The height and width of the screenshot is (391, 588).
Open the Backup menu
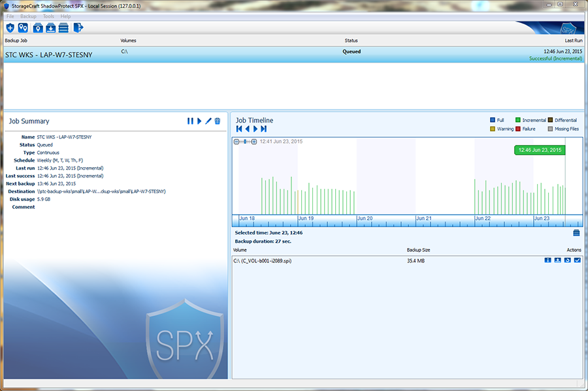coord(28,16)
